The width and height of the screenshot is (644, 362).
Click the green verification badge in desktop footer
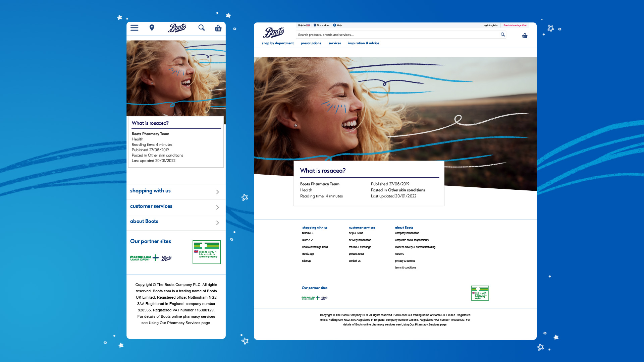480,293
